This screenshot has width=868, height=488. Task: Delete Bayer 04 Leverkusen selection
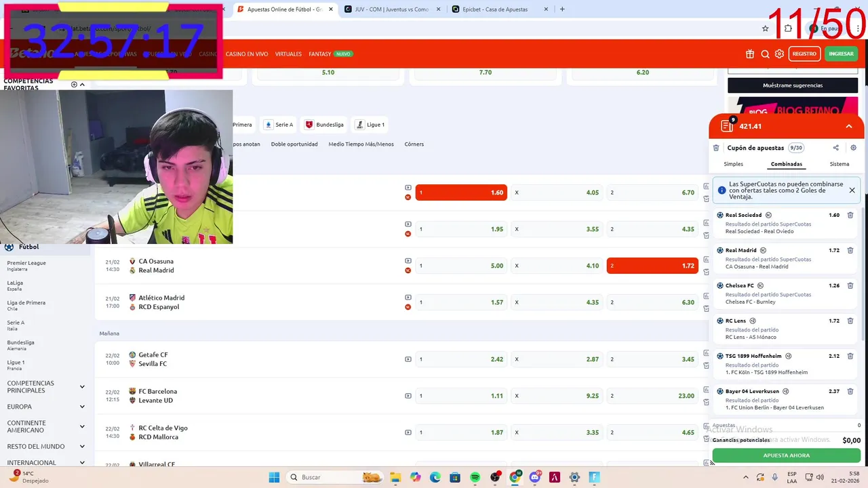click(x=850, y=391)
